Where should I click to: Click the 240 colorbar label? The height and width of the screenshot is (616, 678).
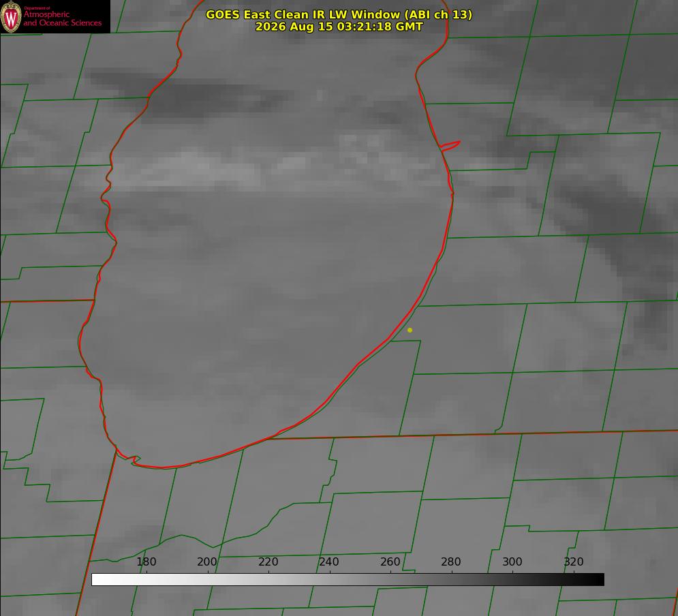329,561
